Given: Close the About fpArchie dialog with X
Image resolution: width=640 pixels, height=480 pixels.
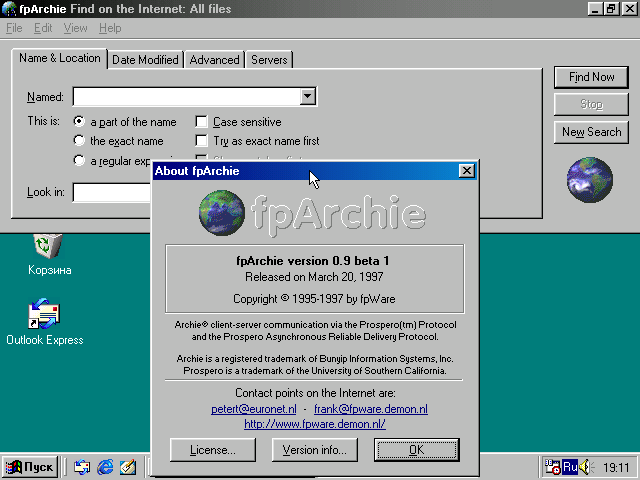Looking at the screenshot, I should click(467, 171).
